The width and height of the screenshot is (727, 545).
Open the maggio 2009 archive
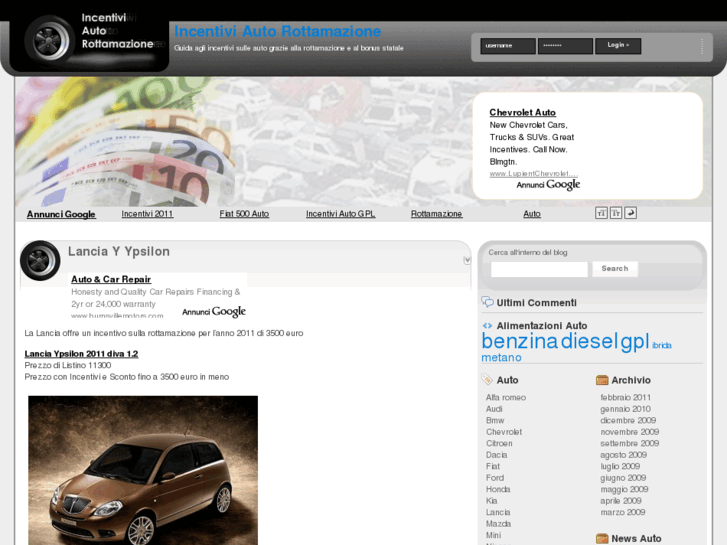coord(625,489)
